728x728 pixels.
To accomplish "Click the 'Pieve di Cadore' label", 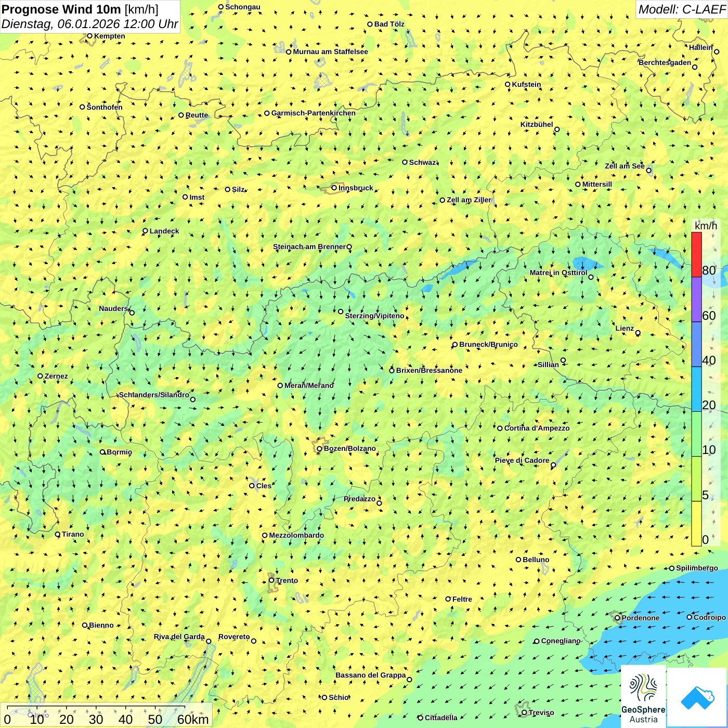I will [522, 460].
